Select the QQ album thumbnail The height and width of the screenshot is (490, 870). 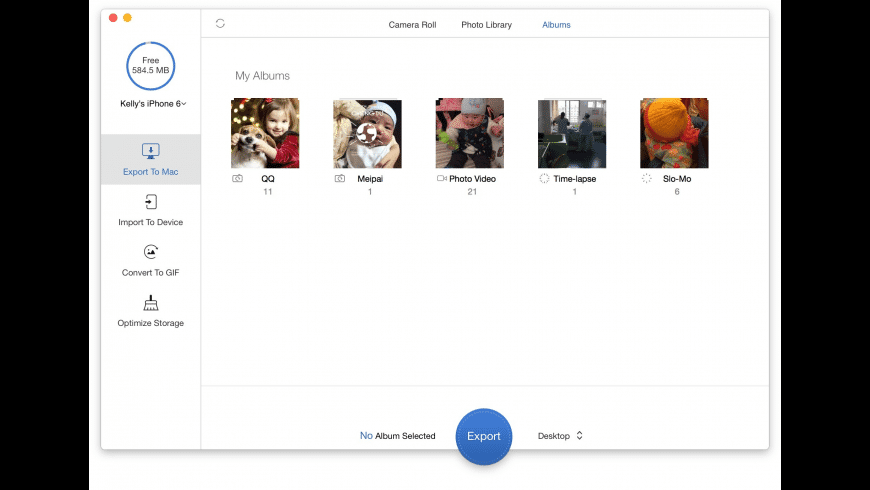[265, 133]
